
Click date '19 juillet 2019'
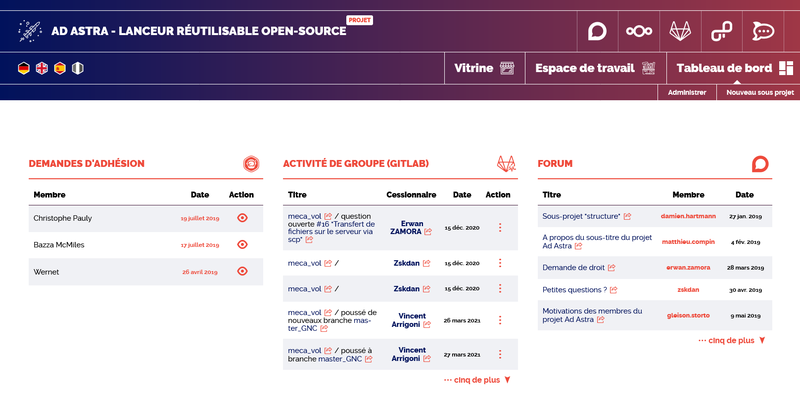(x=200, y=218)
